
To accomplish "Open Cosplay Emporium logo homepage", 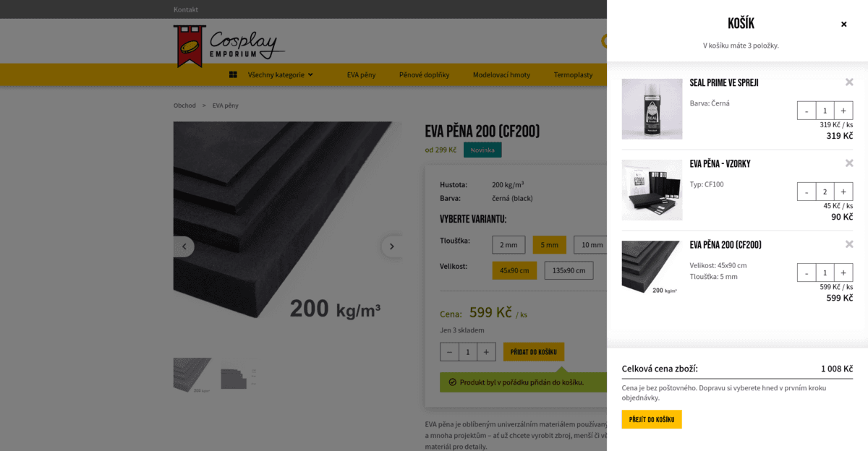I will click(229, 45).
